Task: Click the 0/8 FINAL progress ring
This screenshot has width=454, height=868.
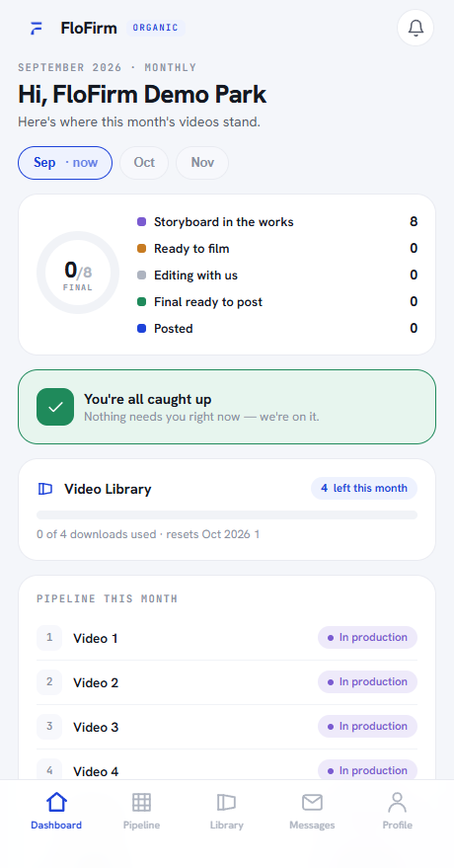Action: (78, 273)
